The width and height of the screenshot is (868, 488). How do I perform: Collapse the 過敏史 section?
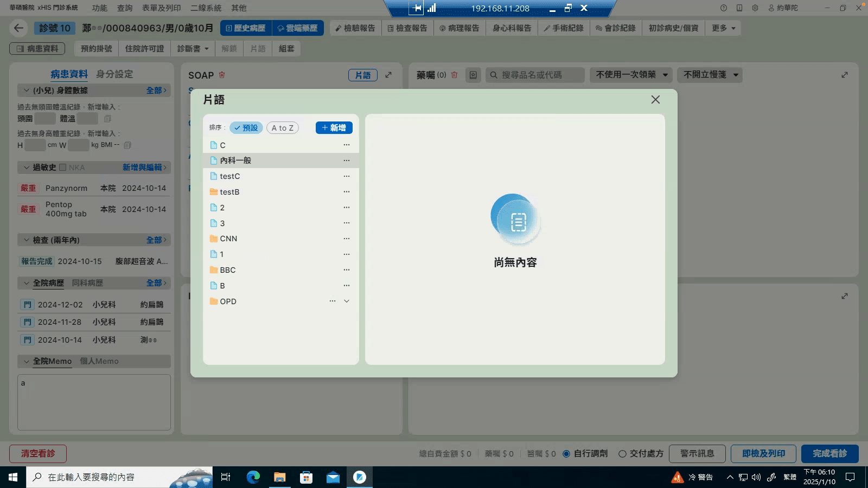27,168
